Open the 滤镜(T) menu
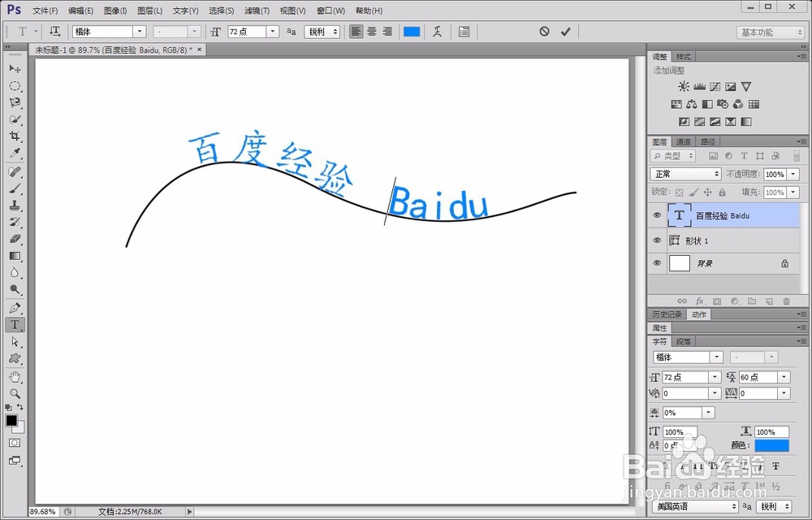This screenshot has height=520, width=812. 257,11
